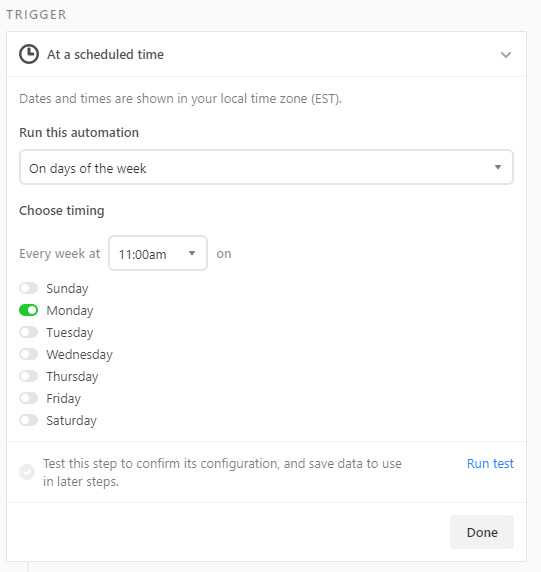Click the test status checkmark icon
541x572 pixels.
point(27,472)
